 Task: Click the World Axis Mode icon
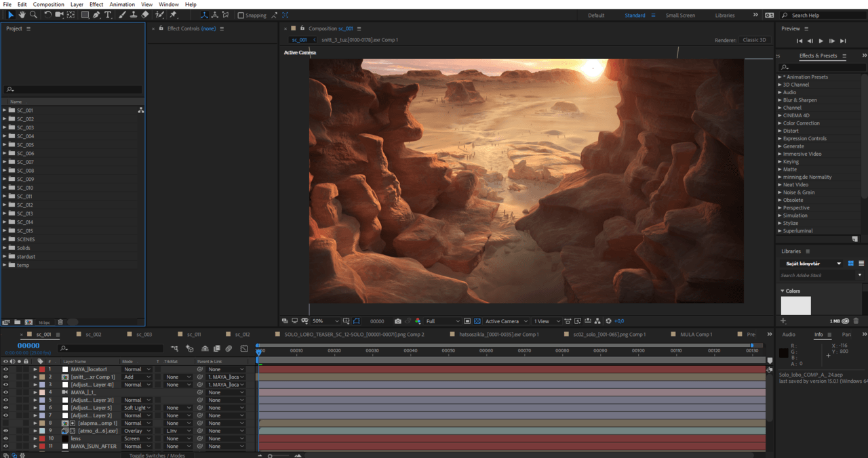click(214, 15)
